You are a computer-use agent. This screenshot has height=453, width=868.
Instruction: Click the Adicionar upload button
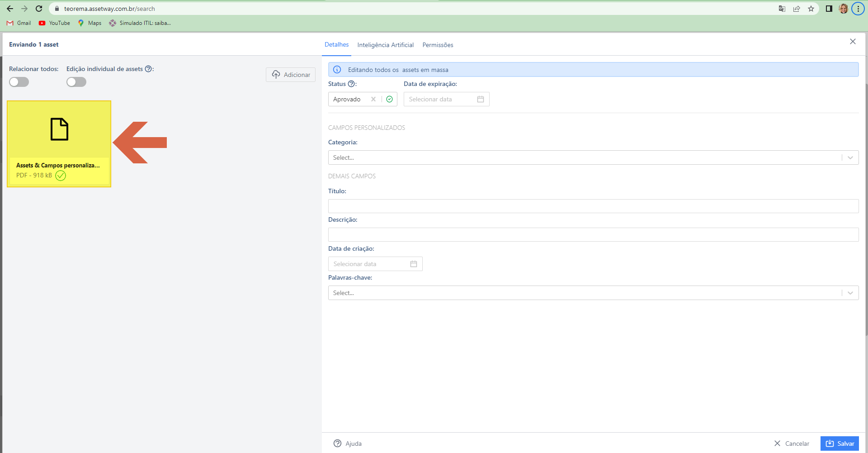point(291,75)
